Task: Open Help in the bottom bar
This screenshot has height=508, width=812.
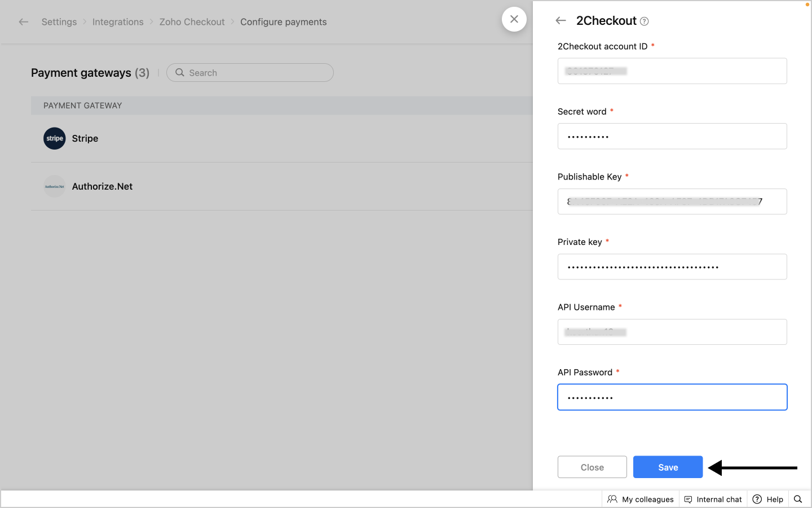Action: tap(768, 499)
